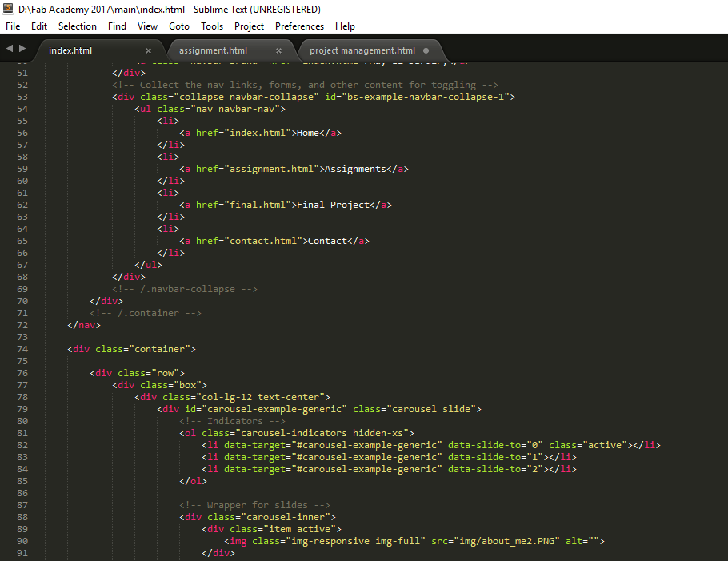728x561 pixels.
Task: Click the next tab right arrow
Action: coord(22,48)
